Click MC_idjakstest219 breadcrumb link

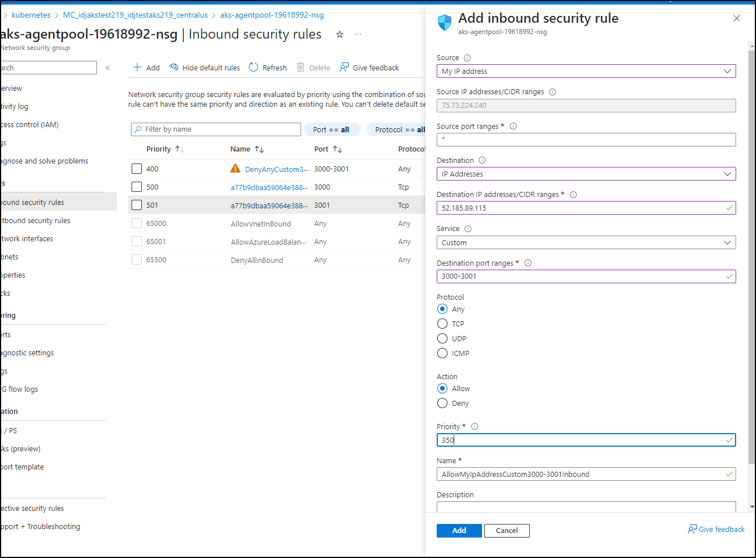(x=136, y=15)
